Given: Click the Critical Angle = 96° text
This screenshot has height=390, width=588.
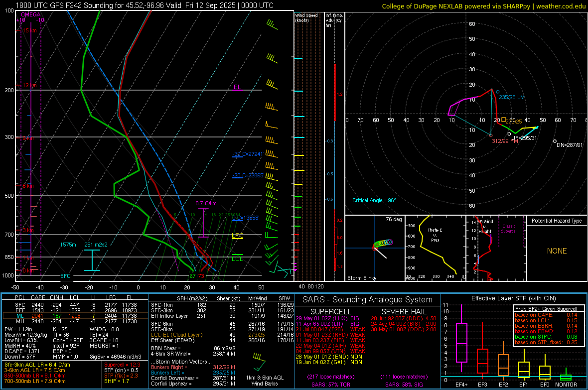Looking at the screenshot, I should [374, 200].
